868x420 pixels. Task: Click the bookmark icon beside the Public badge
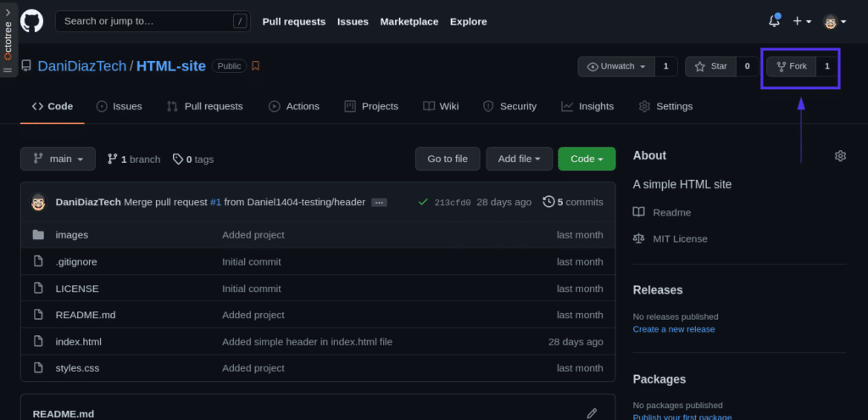point(255,66)
